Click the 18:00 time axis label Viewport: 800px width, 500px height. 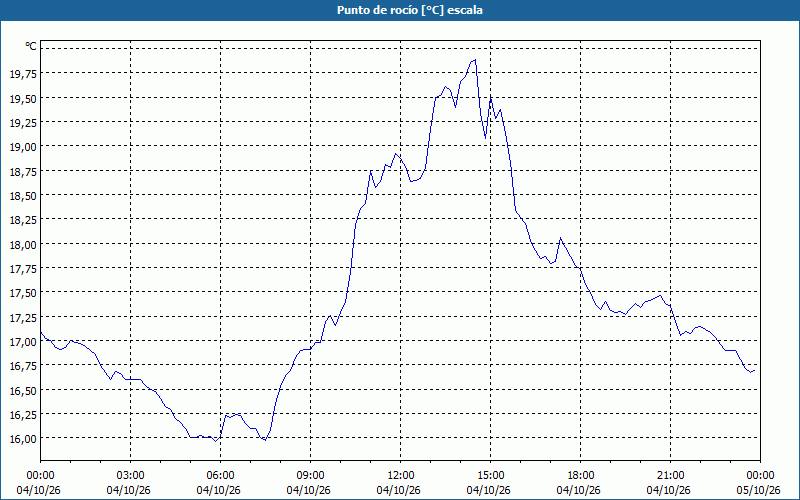pyautogui.click(x=579, y=476)
